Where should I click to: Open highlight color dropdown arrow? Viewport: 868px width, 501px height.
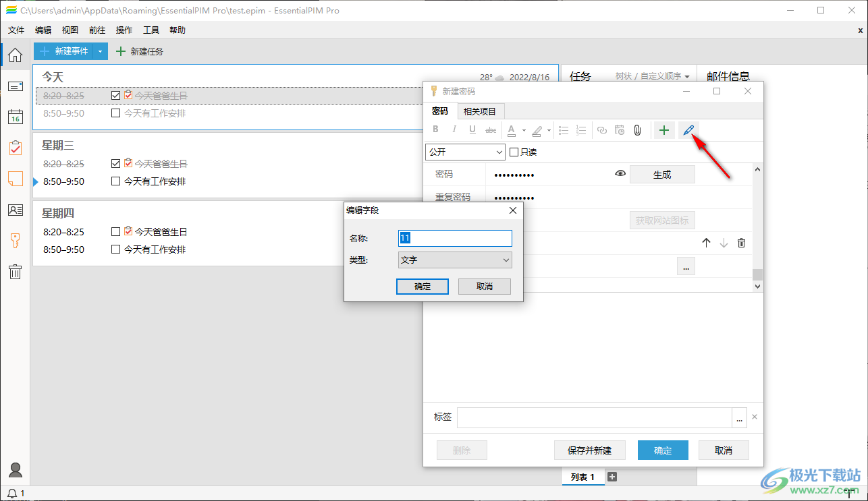549,131
